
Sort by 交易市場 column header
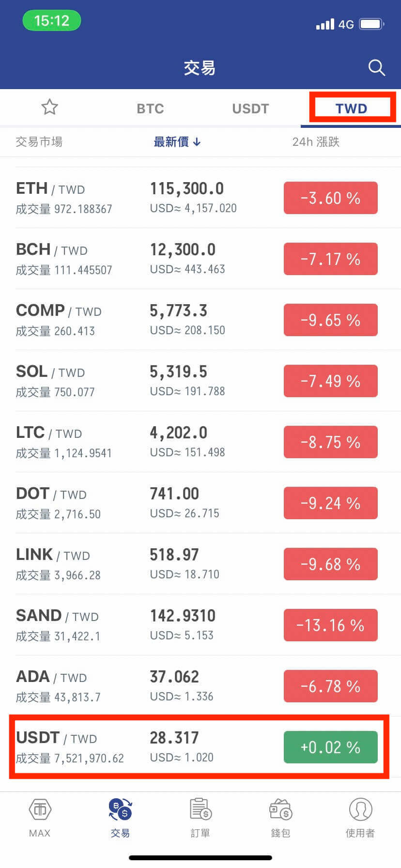(39, 142)
